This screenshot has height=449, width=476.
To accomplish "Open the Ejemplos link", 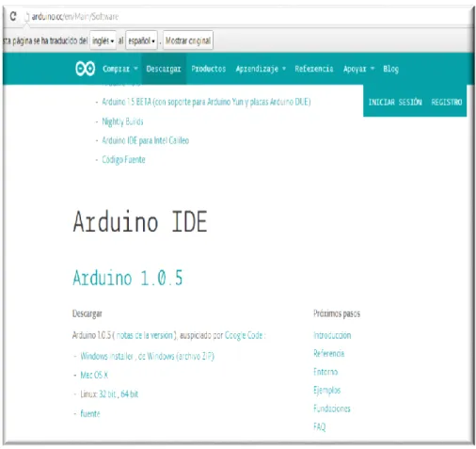I will 326,391.
